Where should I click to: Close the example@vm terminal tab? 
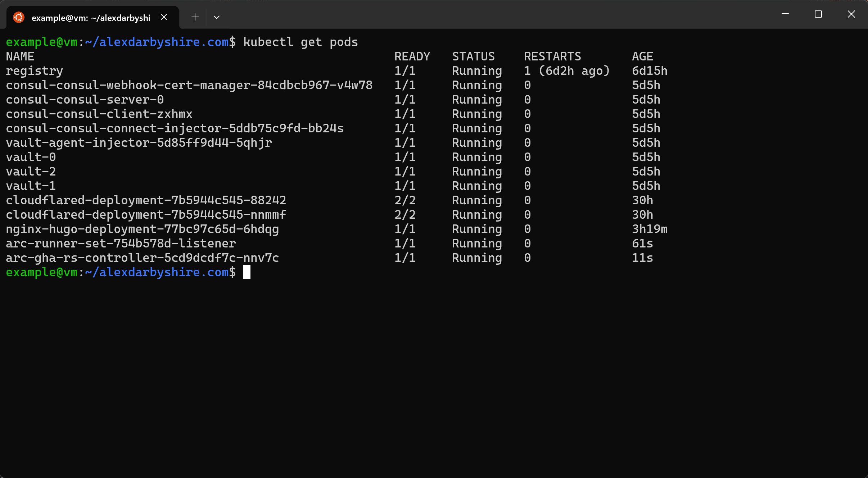[164, 17]
